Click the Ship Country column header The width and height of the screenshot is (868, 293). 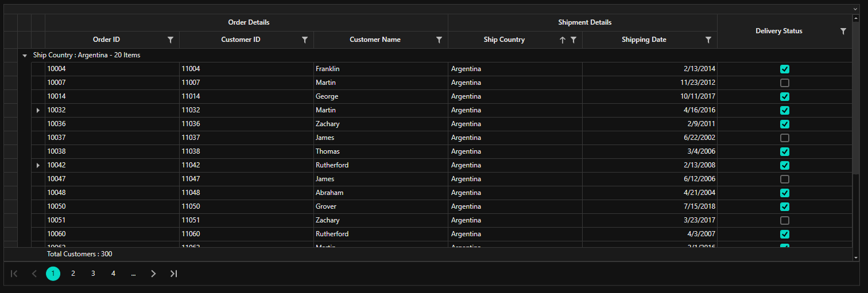click(x=516, y=40)
